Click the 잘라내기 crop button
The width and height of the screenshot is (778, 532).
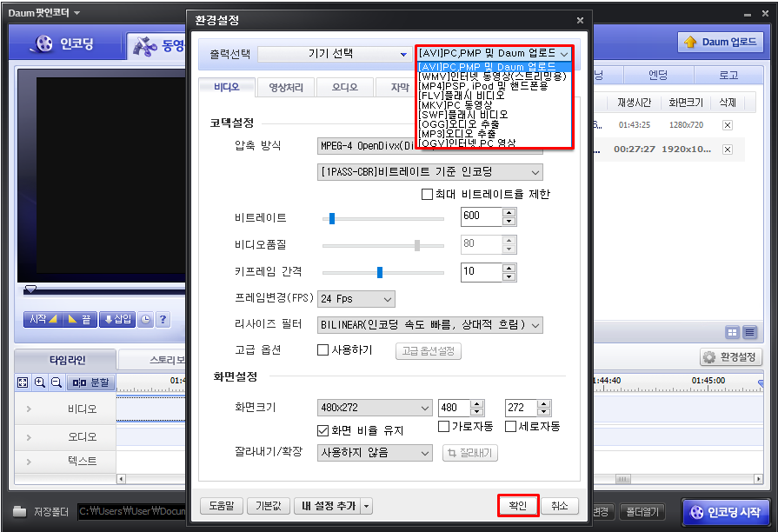coord(470,453)
